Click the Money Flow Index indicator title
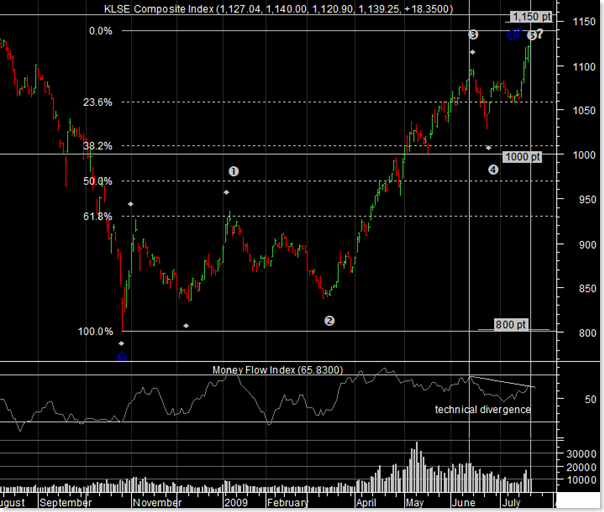Screen dimensions: 604x512 tap(277, 370)
